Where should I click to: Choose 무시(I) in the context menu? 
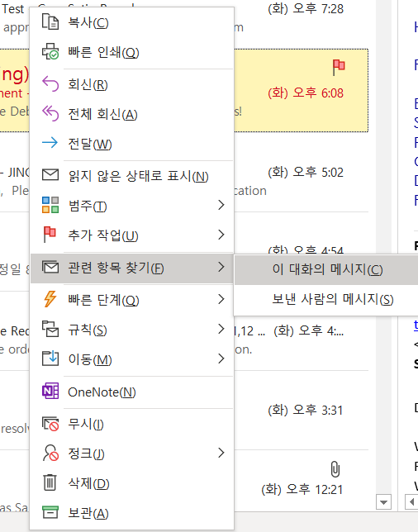tap(131, 424)
